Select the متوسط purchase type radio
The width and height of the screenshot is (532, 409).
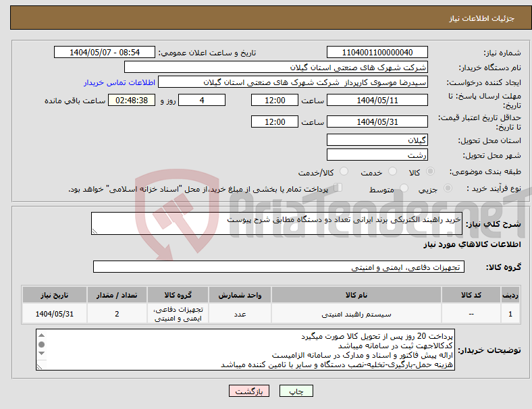pyautogui.click(x=404, y=188)
